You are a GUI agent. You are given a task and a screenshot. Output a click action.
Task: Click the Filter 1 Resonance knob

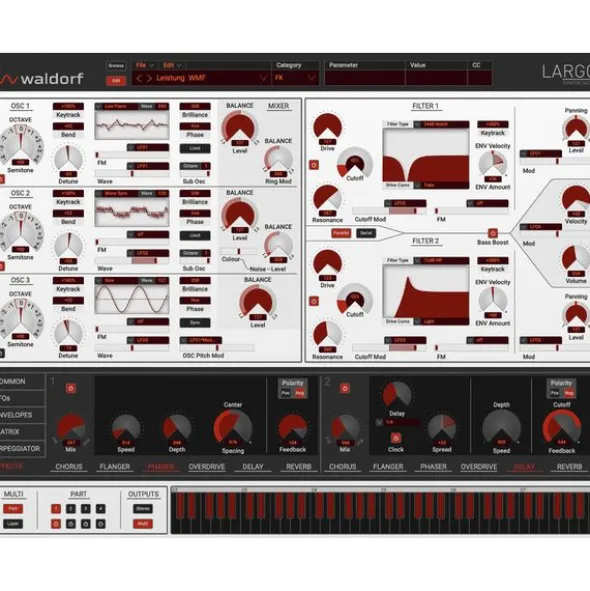[327, 199]
